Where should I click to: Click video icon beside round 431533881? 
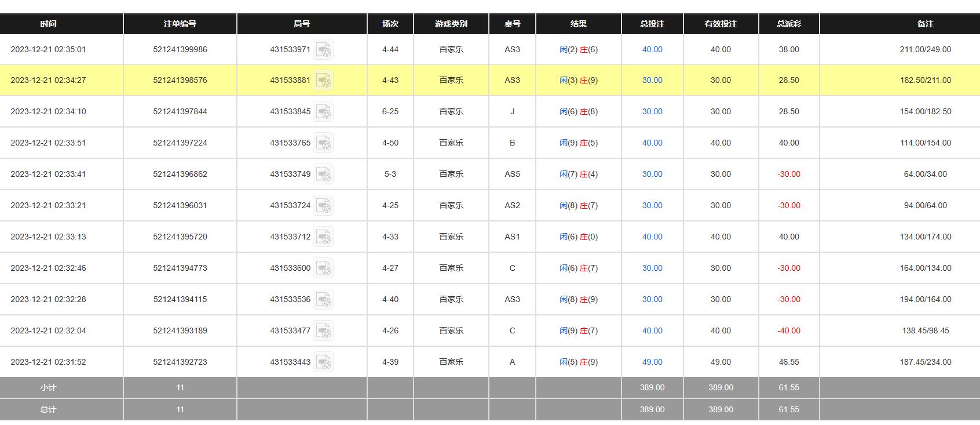tap(323, 81)
